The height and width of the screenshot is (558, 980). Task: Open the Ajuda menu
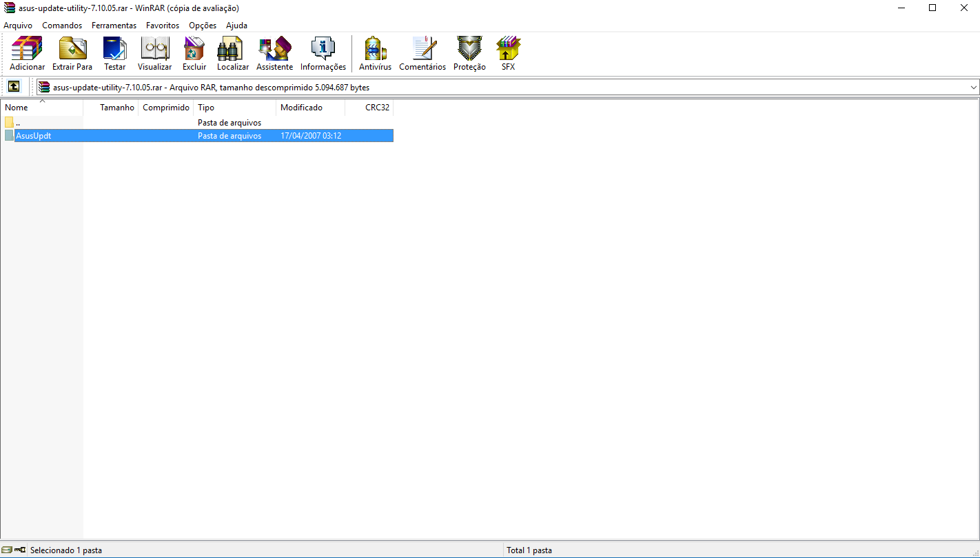tap(236, 26)
